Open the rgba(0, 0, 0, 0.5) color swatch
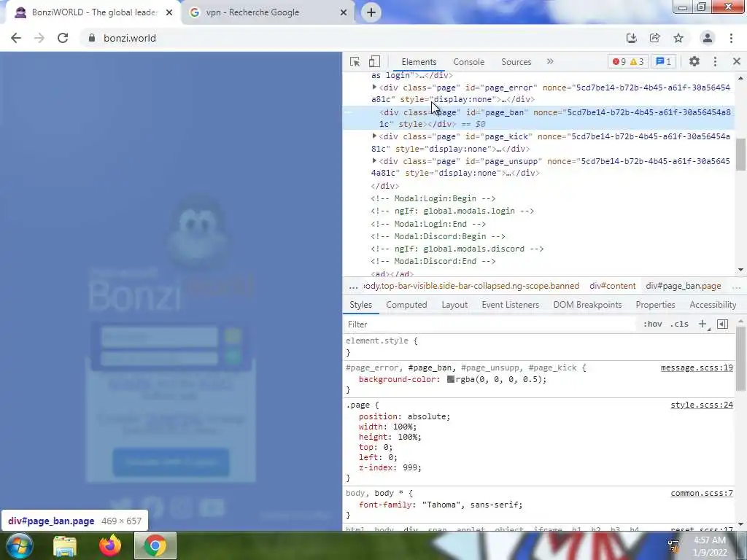The width and height of the screenshot is (747, 560). tap(450, 379)
